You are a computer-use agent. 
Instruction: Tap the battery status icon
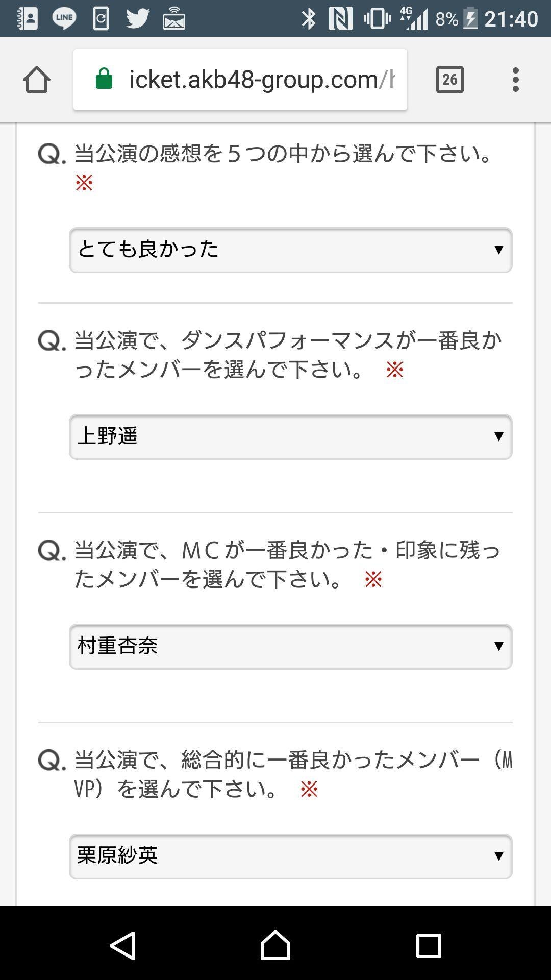click(x=470, y=19)
